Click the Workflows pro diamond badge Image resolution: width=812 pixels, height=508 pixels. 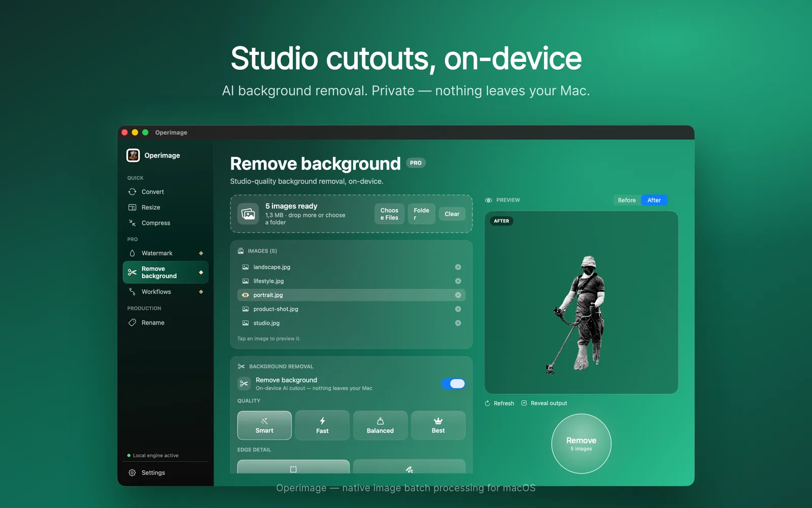(x=201, y=292)
